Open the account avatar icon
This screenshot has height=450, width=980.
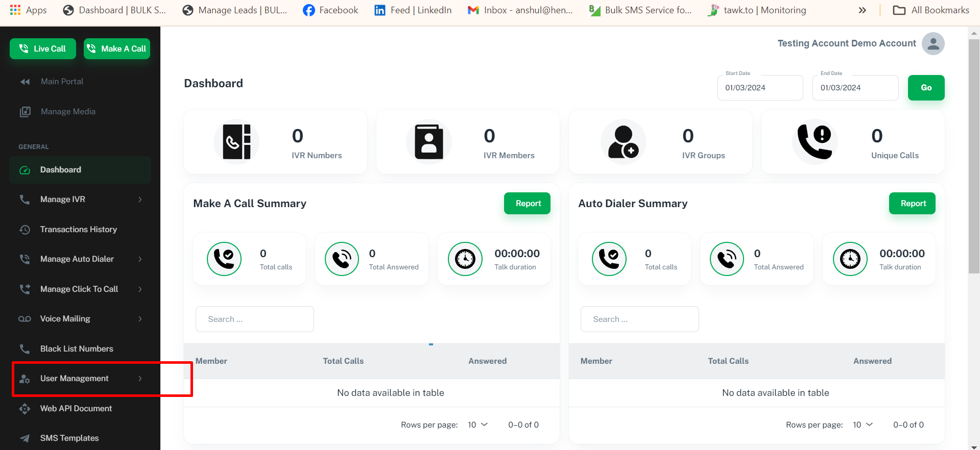(x=933, y=43)
